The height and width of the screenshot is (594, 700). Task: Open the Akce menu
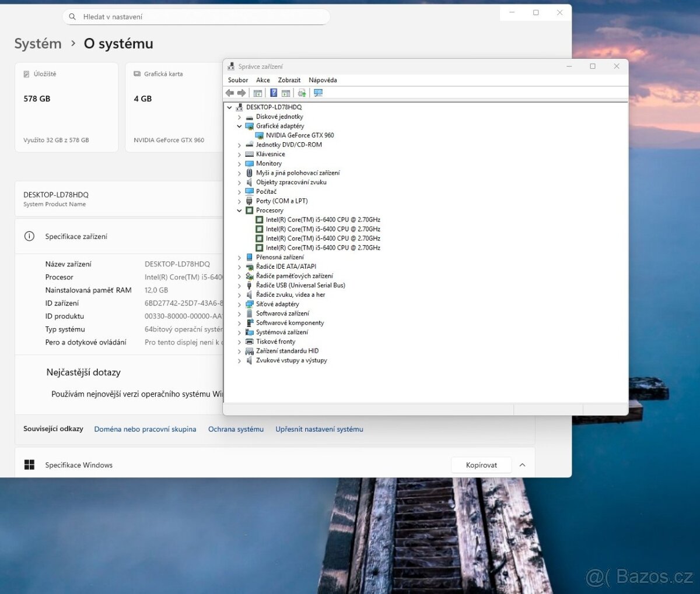[262, 80]
